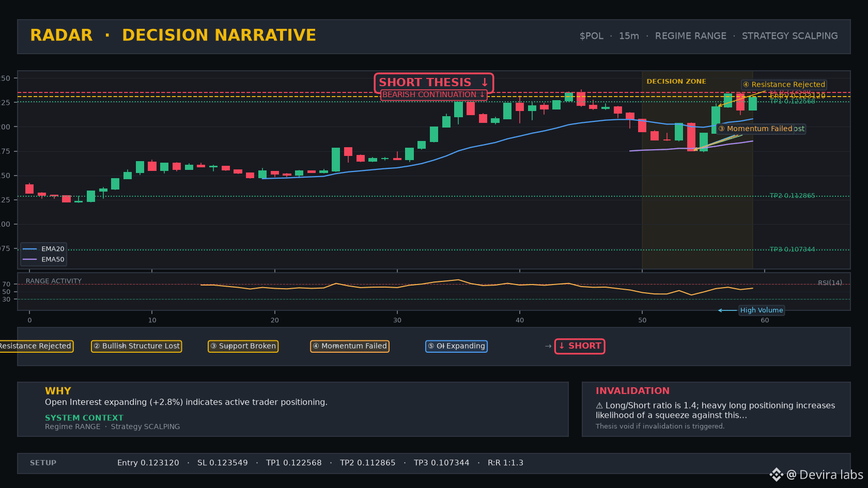Select the SHORT THESIS badge above chart
The height and width of the screenshot is (488, 868).
[x=433, y=83]
